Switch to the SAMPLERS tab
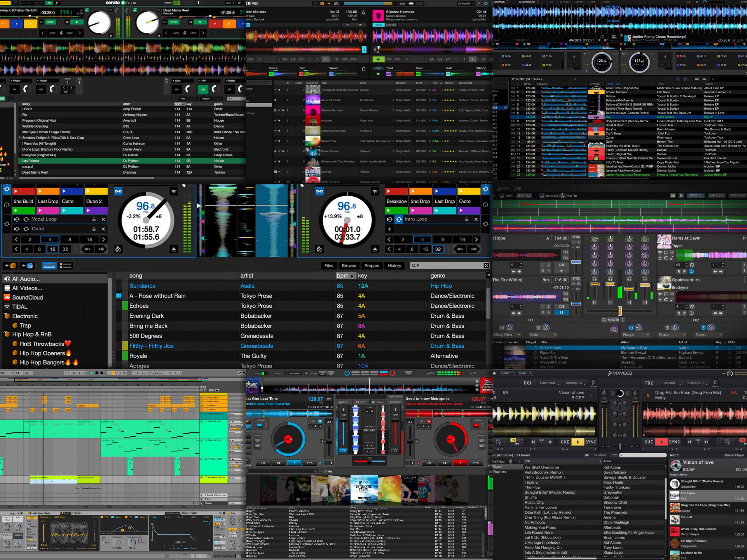 coord(716,195)
